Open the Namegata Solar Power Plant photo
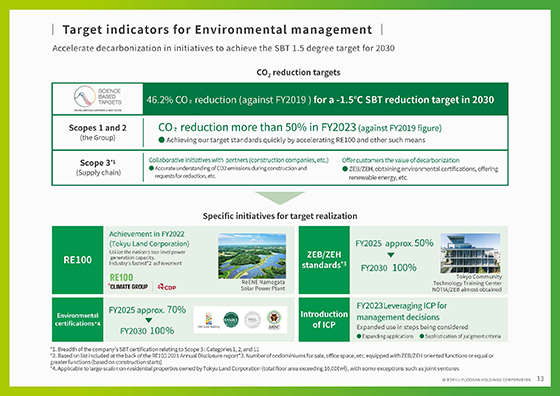Viewport: 560px width, 396px height. [252, 256]
